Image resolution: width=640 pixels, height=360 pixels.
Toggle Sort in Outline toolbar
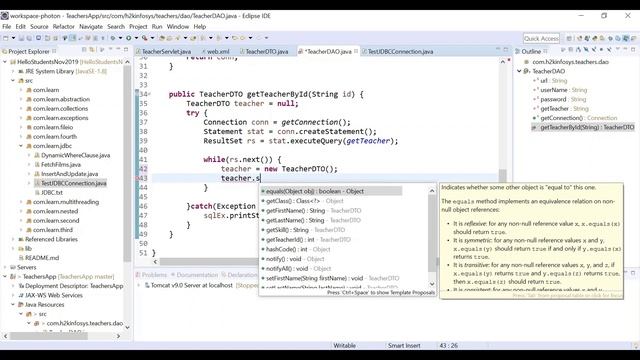click(578, 49)
